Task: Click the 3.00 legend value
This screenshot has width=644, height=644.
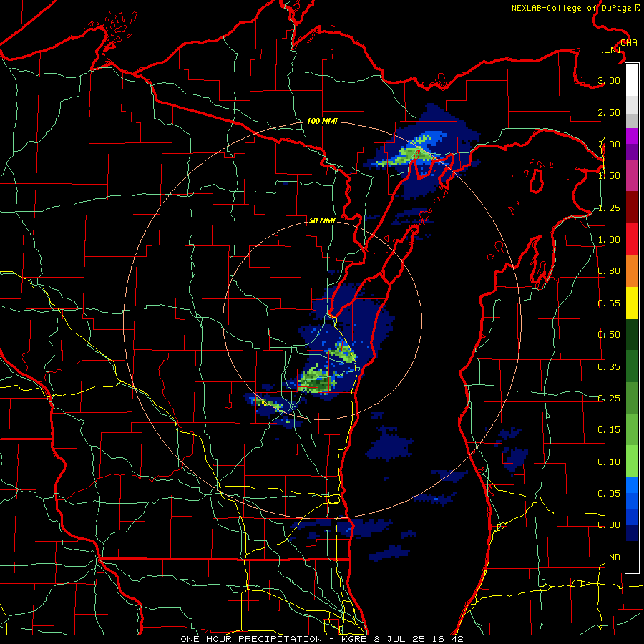Action: click(609, 80)
